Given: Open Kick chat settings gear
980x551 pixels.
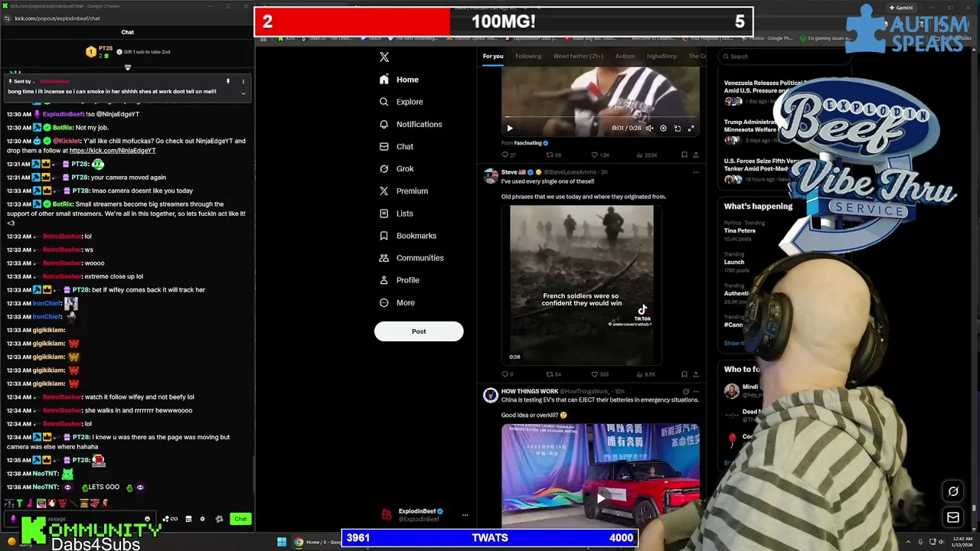Looking at the screenshot, I should (202, 519).
